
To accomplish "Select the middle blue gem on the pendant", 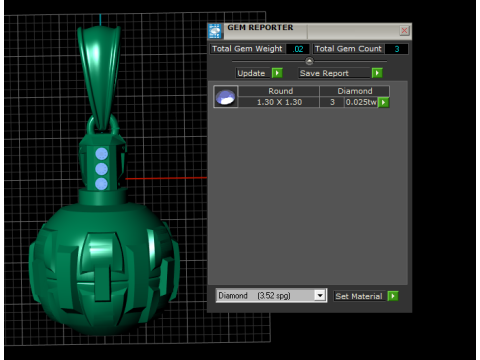I will pos(101,169).
